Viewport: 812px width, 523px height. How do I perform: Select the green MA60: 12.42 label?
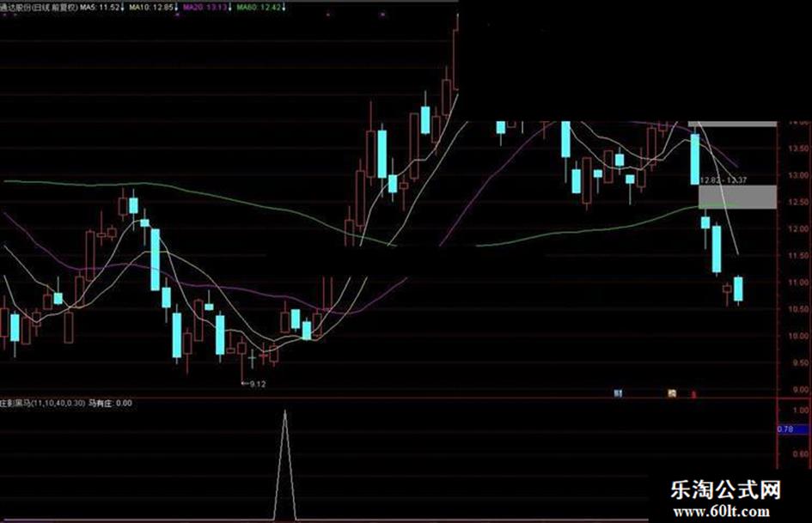[259, 7]
